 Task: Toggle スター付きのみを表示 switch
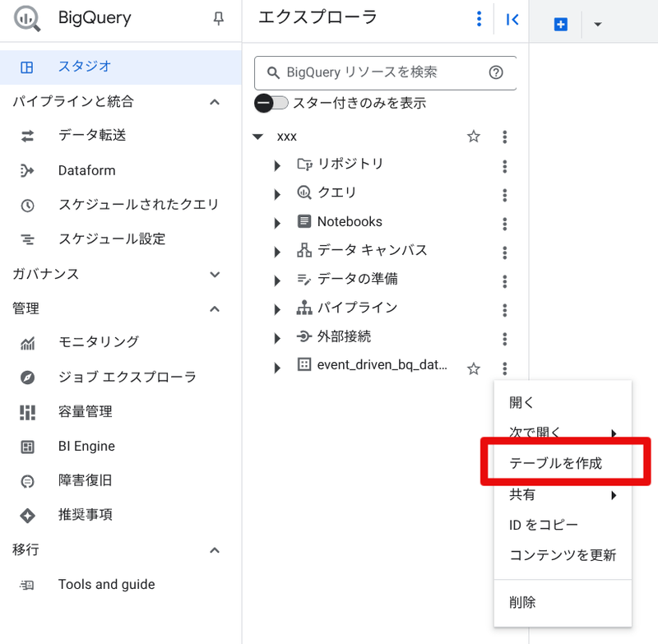click(x=271, y=103)
